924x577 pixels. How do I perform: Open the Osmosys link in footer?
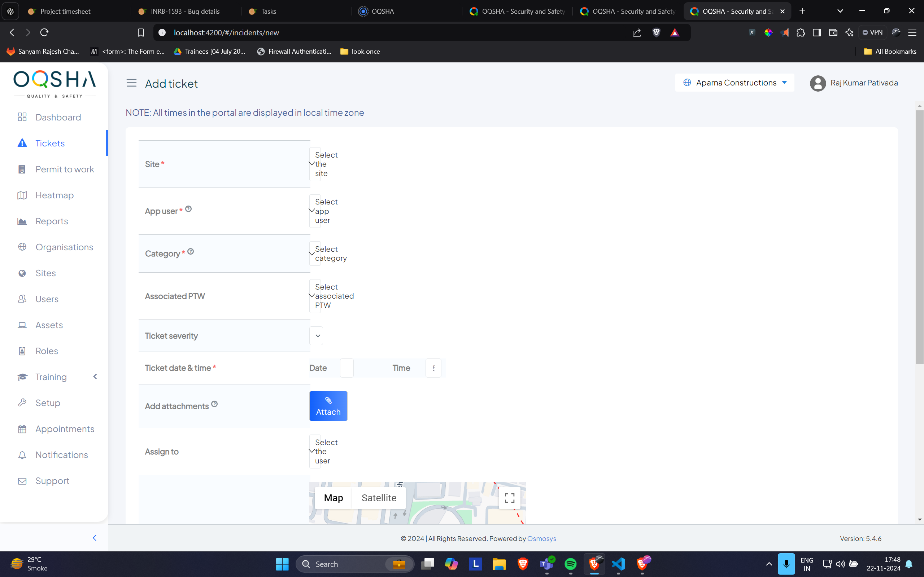click(541, 538)
